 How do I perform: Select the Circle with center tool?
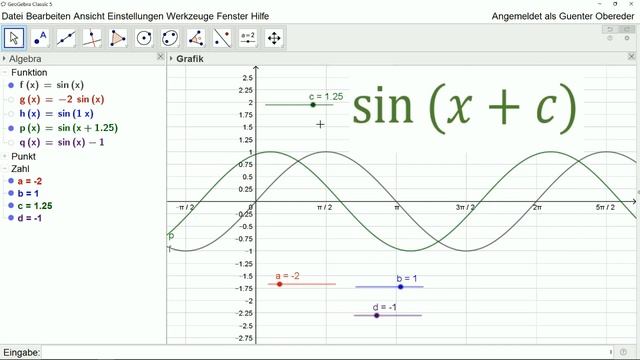[x=144, y=38]
